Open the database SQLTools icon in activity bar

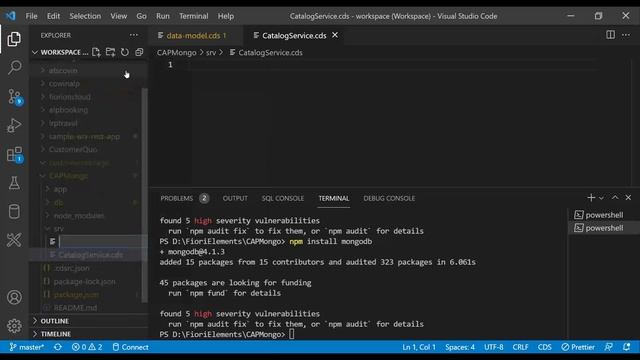14,211
